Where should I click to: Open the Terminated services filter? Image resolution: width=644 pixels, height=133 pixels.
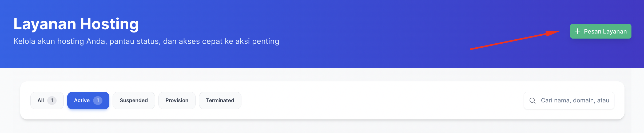click(x=220, y=101)
